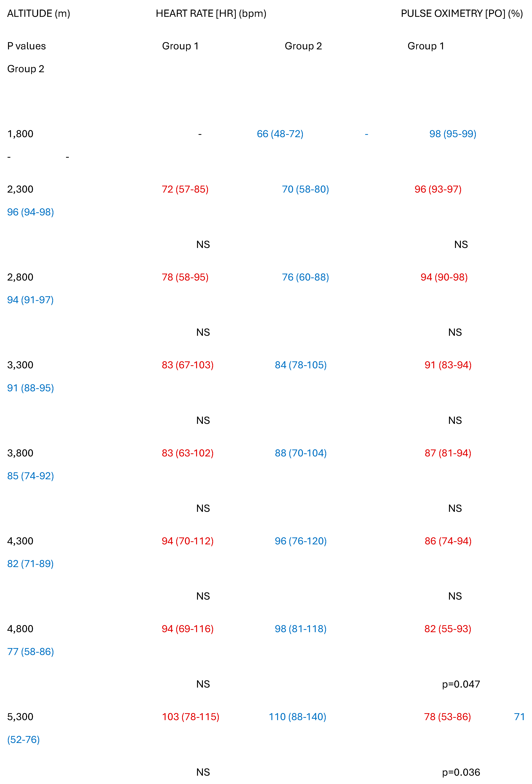Click the ALTITUDE (m) column header
This screenshot has height=784, width=532.
[x=38, y=13]
